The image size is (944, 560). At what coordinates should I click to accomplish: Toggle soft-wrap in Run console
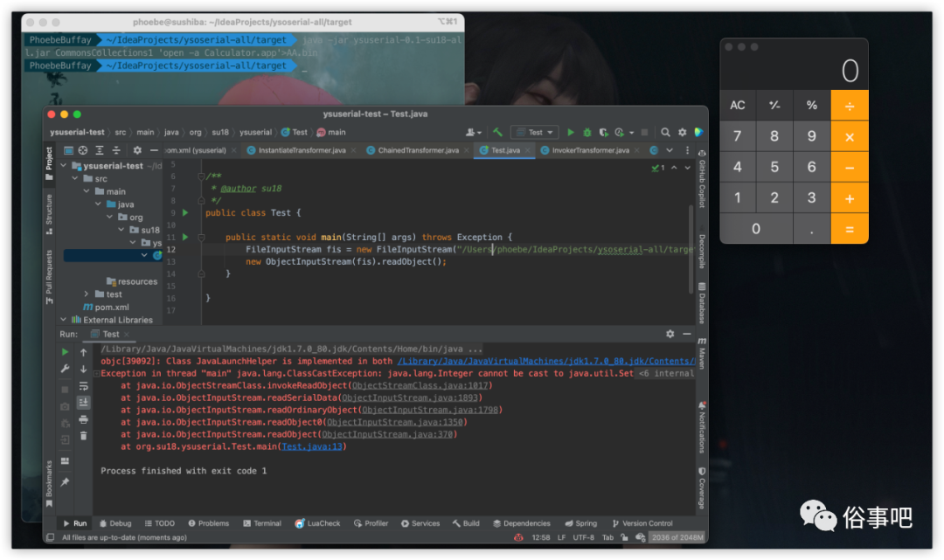coord(83,385)
